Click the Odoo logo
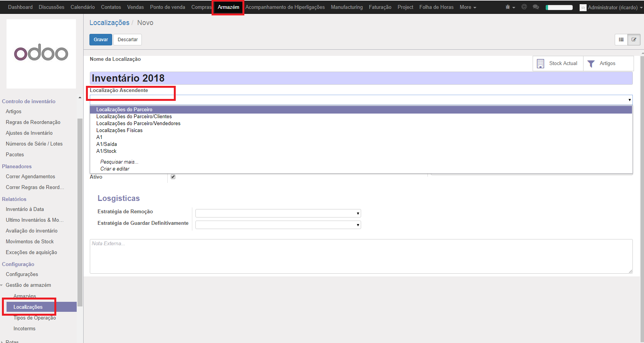Screen dimensions: 644x343 pos(41,54)
